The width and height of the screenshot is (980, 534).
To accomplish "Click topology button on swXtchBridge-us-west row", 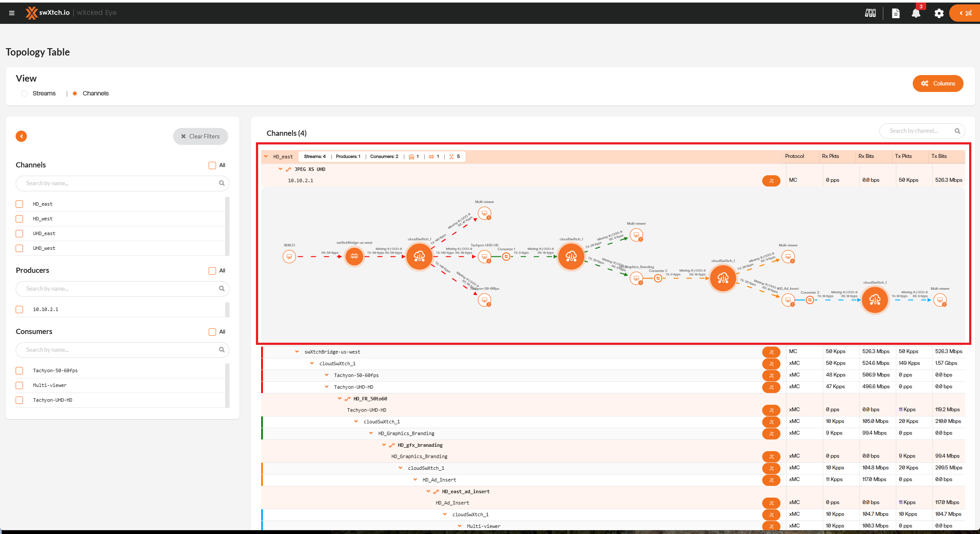I will click(771, 352).
